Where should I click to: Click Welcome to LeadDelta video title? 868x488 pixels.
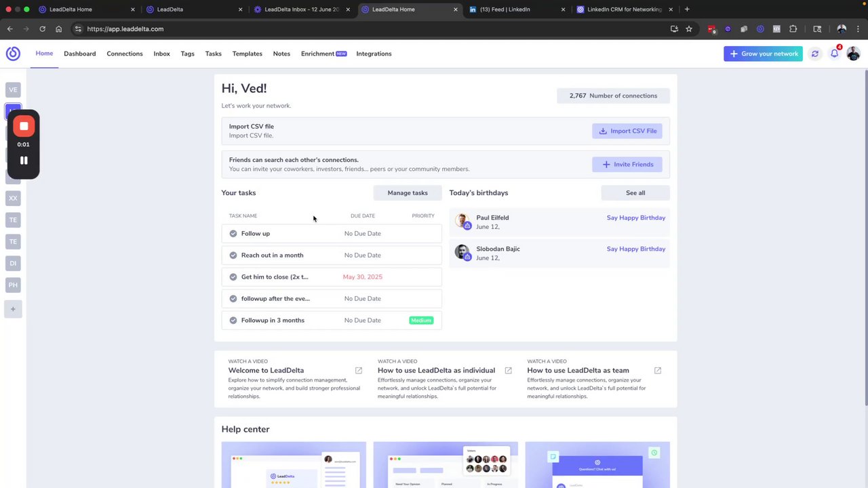[266, 370]
